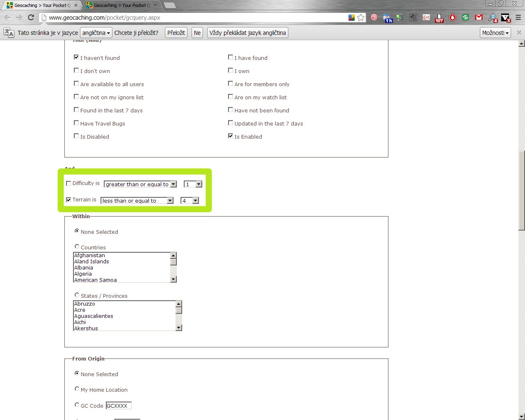The height and width of the screenshot is (420, 525).
Task: Dismiss the translation bar with the X
Action: 519,32
